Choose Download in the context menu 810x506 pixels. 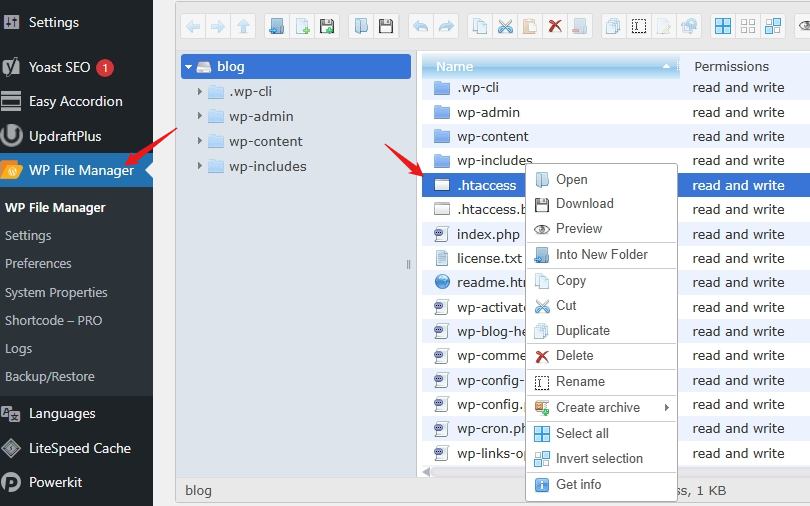point(601,203)
